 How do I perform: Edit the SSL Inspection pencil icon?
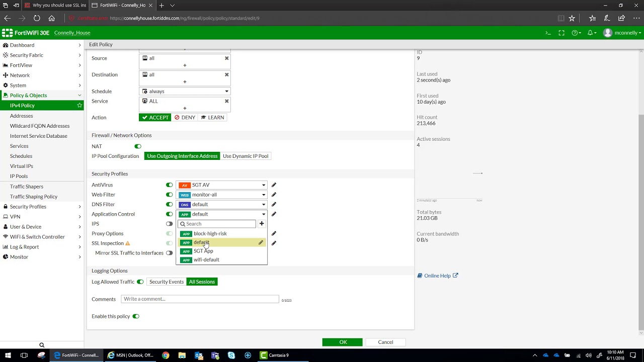pos(274,243)
